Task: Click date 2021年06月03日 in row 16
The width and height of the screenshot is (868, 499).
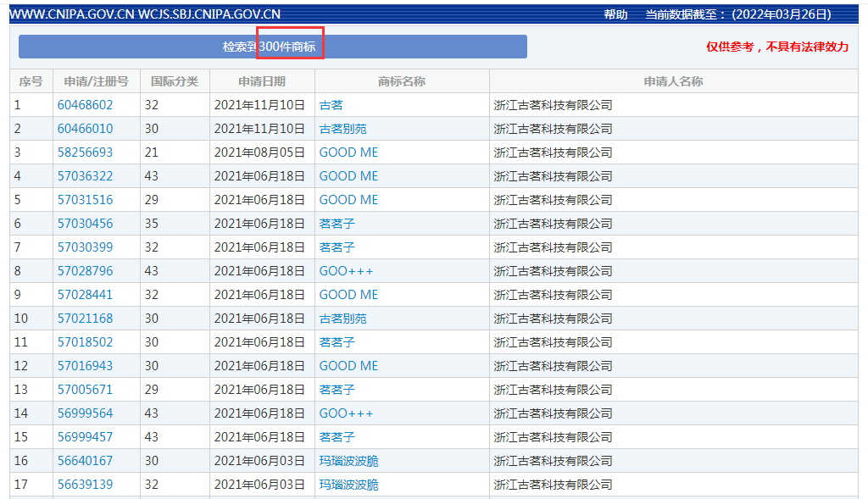Action: tap(259, 461)
